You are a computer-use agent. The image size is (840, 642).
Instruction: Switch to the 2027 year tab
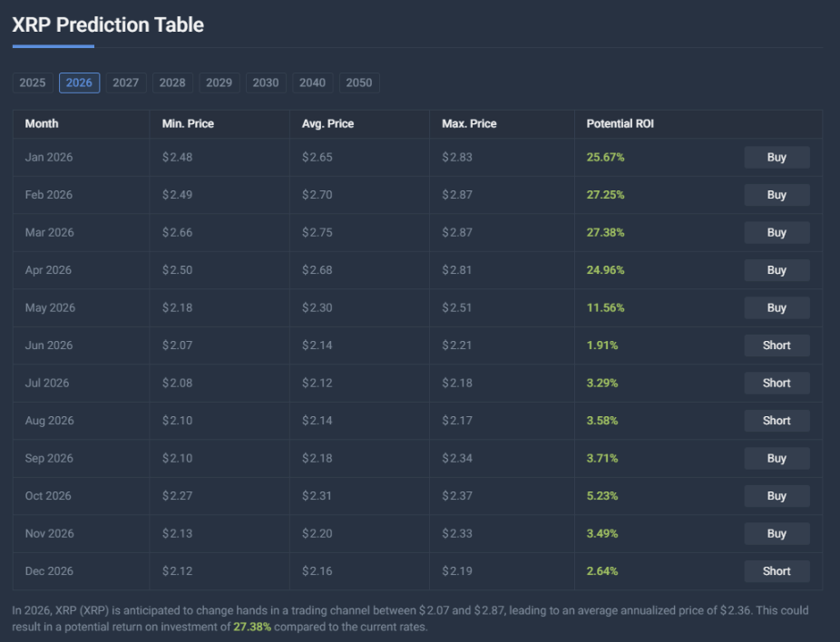coord(126,83)
